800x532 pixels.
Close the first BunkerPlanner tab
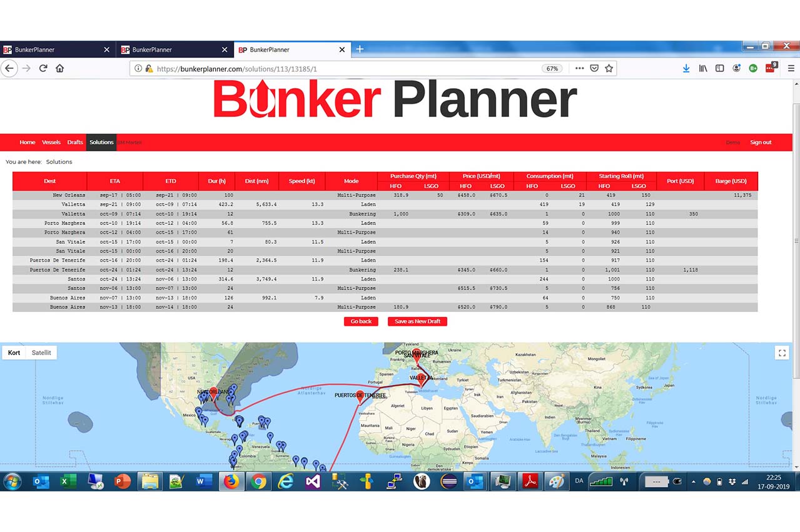[106, 49]
